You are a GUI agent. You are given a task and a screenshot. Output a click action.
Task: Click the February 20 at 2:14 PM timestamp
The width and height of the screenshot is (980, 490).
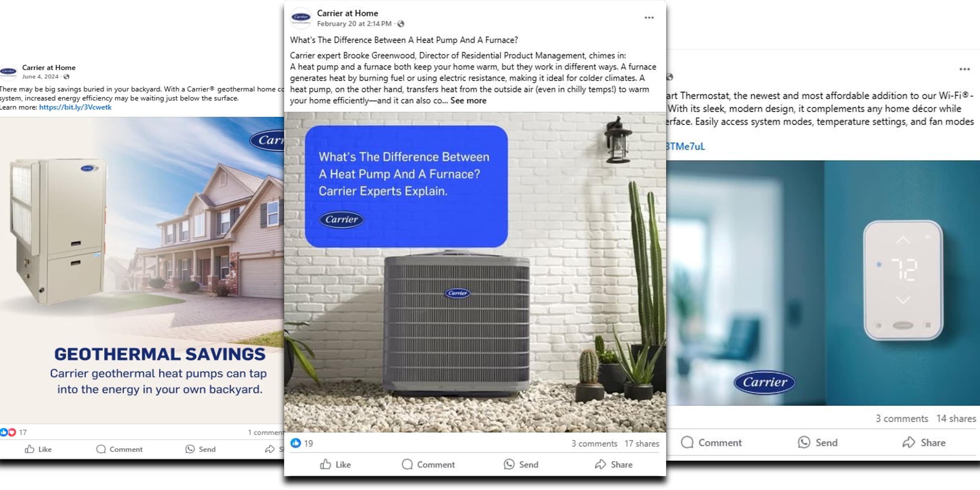click(x=354, y=24)
